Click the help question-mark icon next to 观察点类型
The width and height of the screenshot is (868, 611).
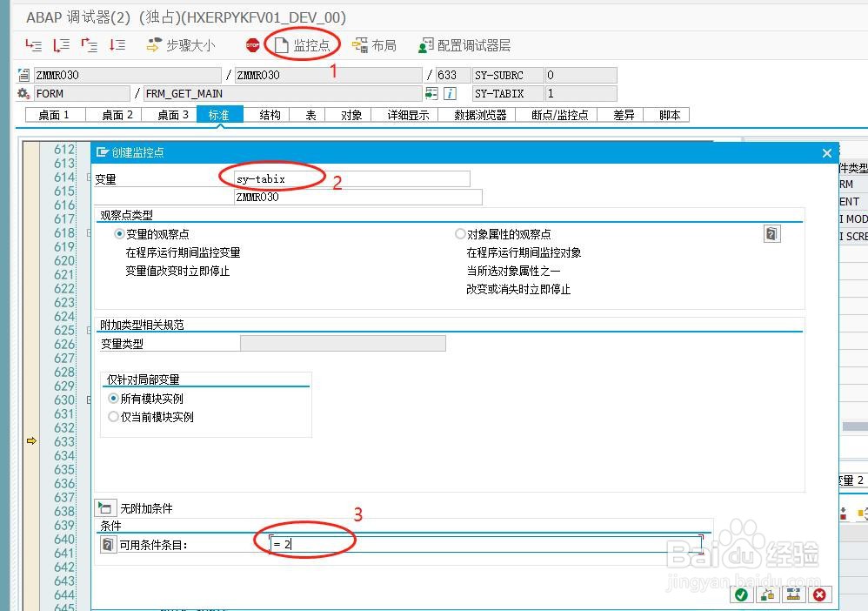[771, 233]
